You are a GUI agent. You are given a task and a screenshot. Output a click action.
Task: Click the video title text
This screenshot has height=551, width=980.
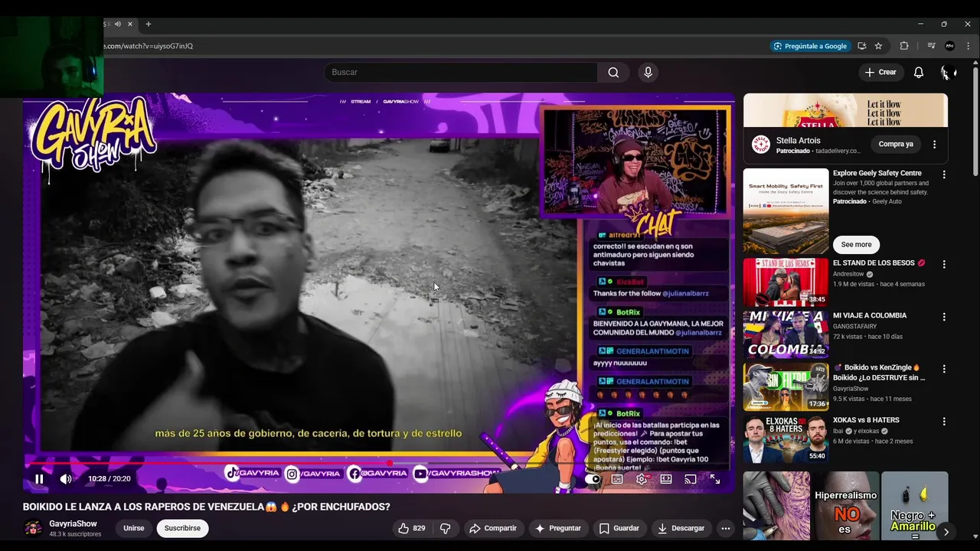pyautogui.click(x=207, y=507)
